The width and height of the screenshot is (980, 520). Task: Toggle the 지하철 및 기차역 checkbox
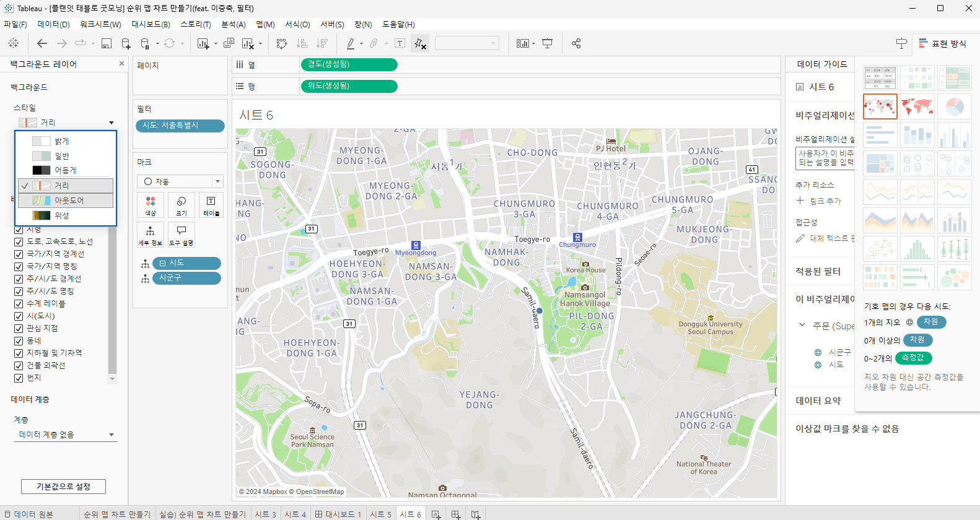19,353
